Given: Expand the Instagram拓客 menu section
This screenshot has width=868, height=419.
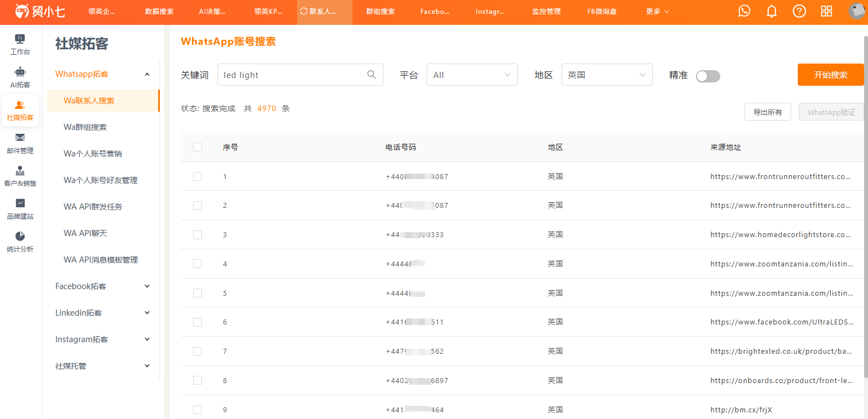Looking at the screenshot, I should (102, 339).
